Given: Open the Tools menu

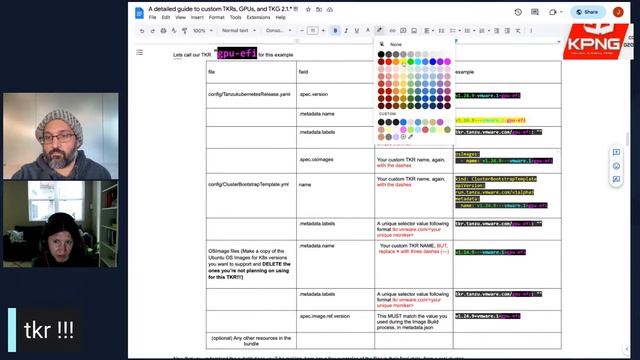Looking at the screenshot, I should pyautogui.click(x=236, y=18).
